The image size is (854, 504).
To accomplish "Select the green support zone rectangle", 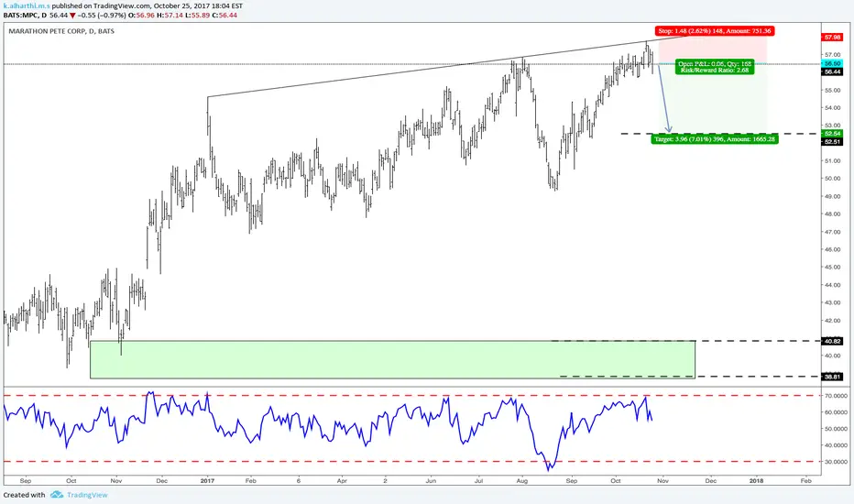I will (x=392, y=359).
